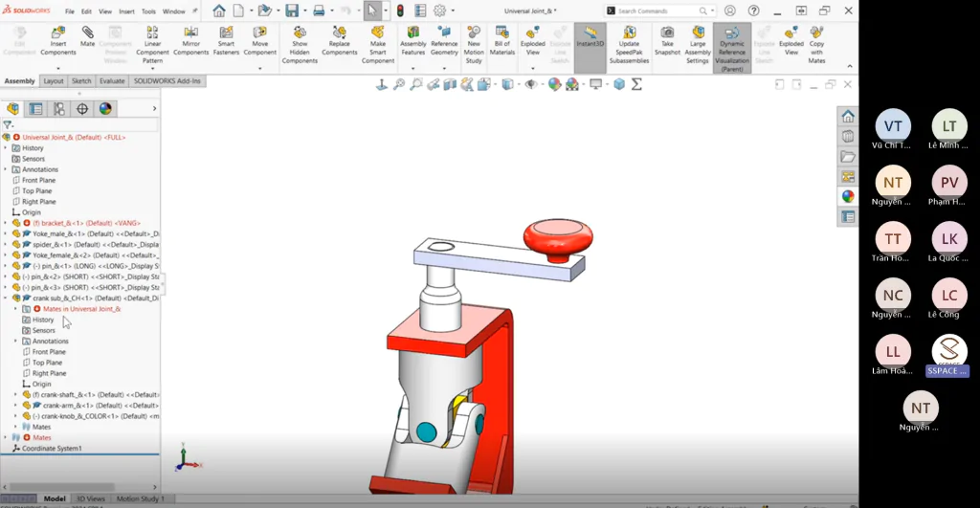This screenshot has height=508, width=980.
Task: Open the 3D Views tab
Action: click(x=91, y=498)
